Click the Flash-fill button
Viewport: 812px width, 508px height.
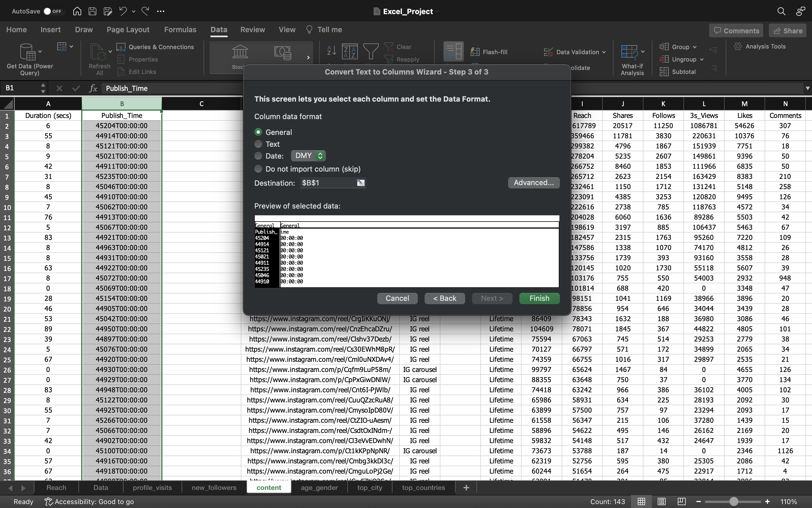pos(489,52)
